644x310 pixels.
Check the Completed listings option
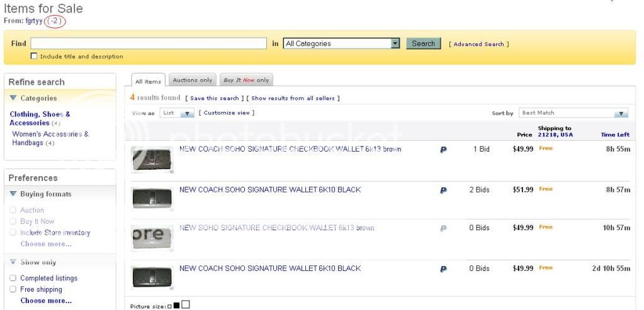[13, 278]
